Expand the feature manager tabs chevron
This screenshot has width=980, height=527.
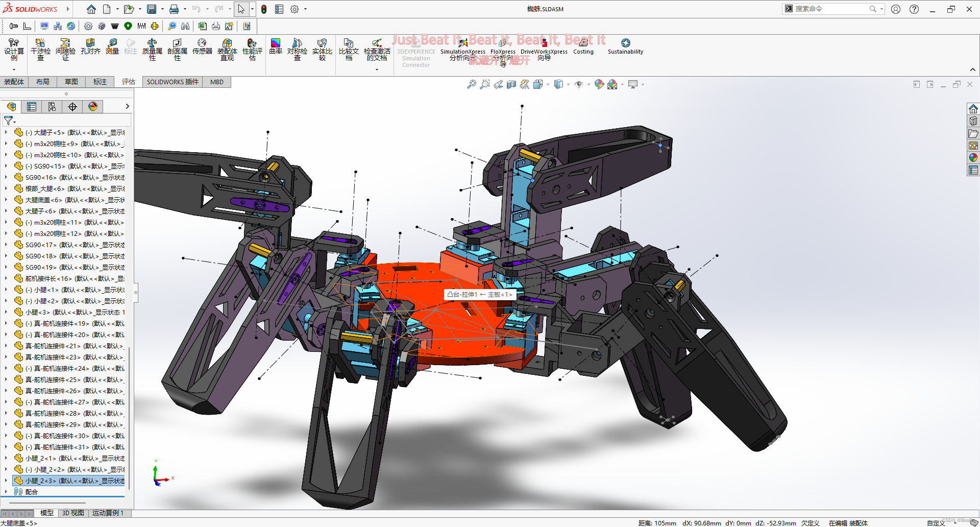pyautogui.click(x=127, y=106)
